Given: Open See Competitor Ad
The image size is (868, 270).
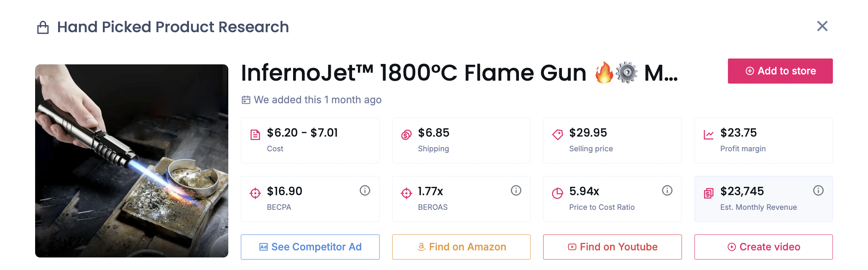Looking at the screenshot, I should (310, 247).
